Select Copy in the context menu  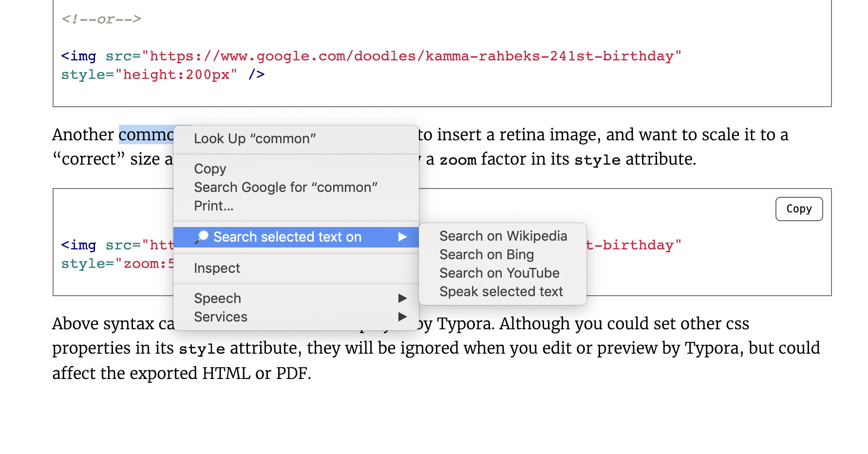[296, 169]
